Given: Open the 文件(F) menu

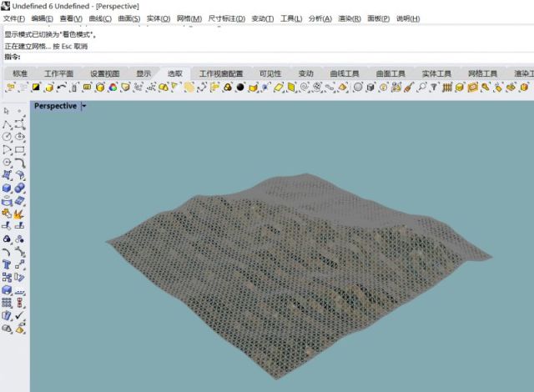Looking at the screenshot, I should 14,18.
